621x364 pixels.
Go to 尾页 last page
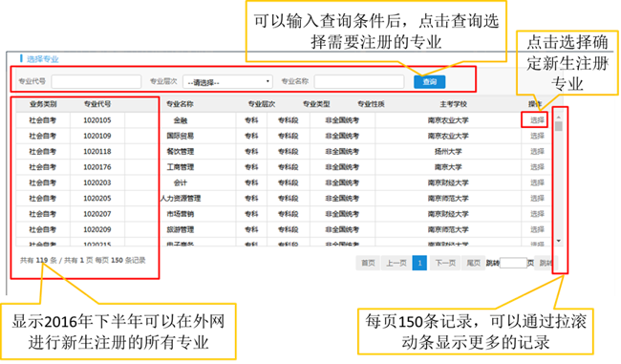(473, 263)
